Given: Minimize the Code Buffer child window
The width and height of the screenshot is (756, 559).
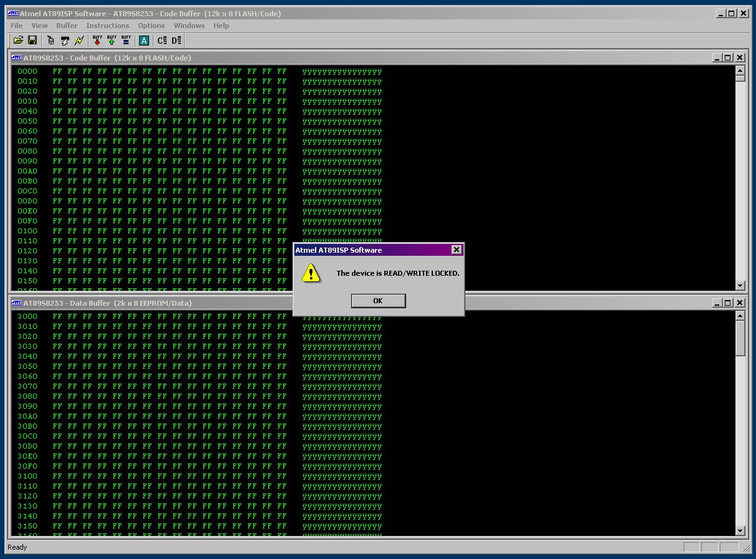Looking at the screenshot, I should pyautogui.click(x=718, y=57).
